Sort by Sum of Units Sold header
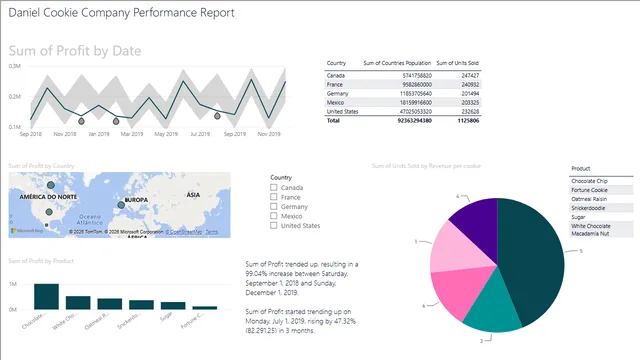The image size is (640, 360). point(458,63)
